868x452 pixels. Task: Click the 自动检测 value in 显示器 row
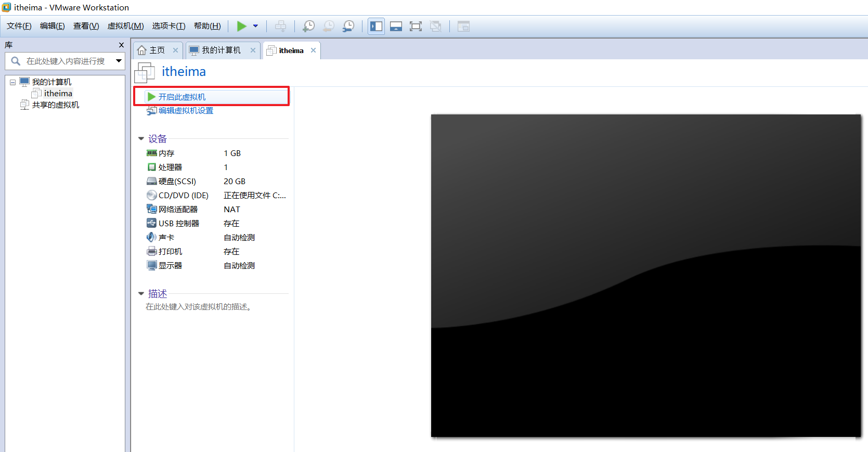pyautogui.click(x=239, y=266)
